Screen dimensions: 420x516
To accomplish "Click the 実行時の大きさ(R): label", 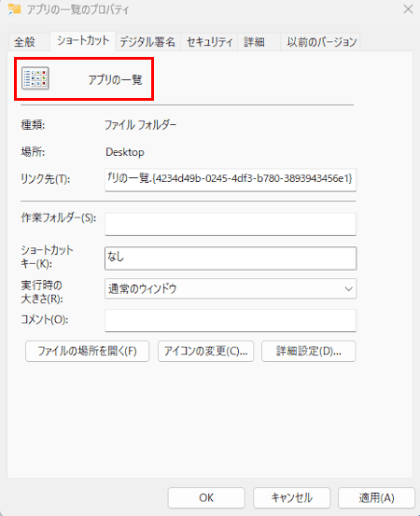I will coord(42,292).
